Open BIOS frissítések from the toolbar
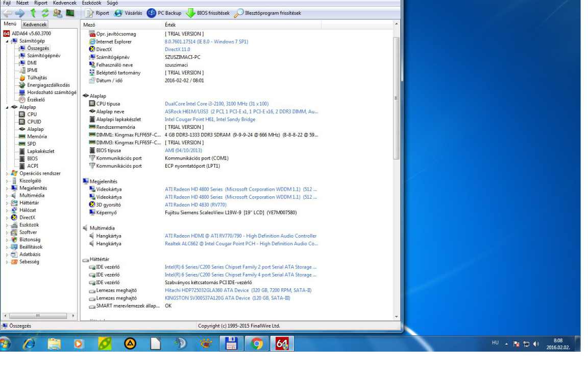This screenshot has width=588, height=368. pos(208,13)
